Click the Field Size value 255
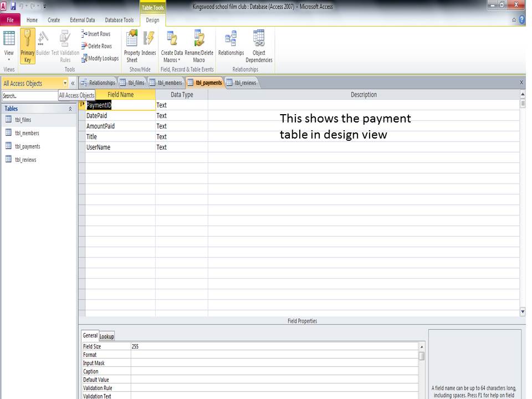 pos(274,346)
